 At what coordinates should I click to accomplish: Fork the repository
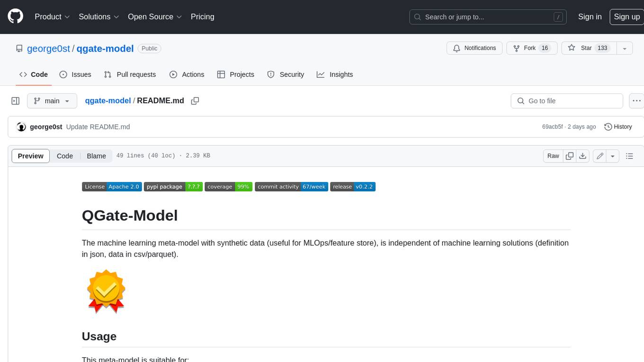[532, 48]
